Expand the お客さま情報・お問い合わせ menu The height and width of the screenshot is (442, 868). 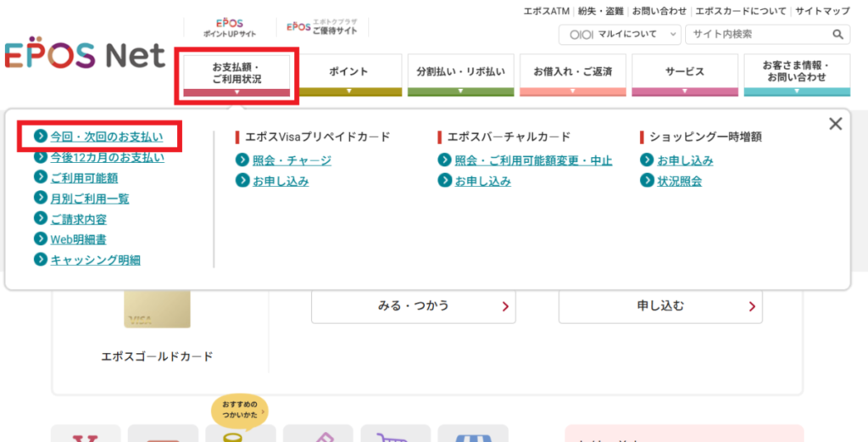click(x=797, y=76)
